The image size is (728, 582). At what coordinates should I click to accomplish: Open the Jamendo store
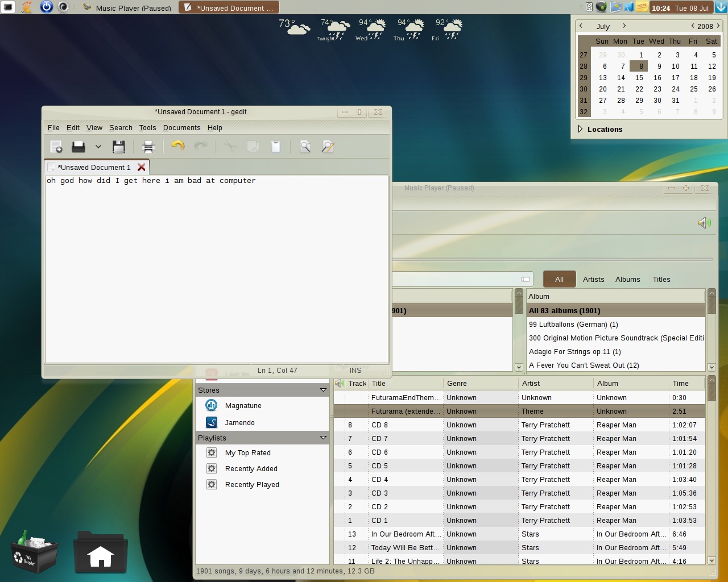click(x=239, y=422)
